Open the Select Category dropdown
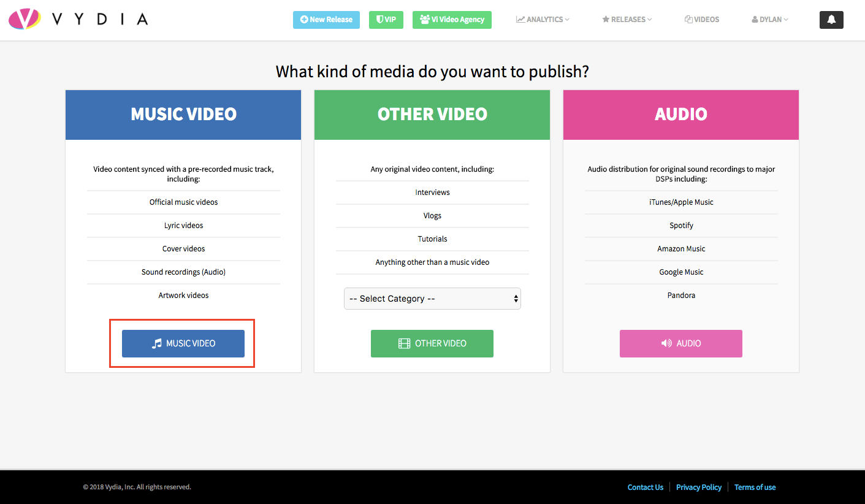This screenshot has height=504, width=865. click(432, 299)
